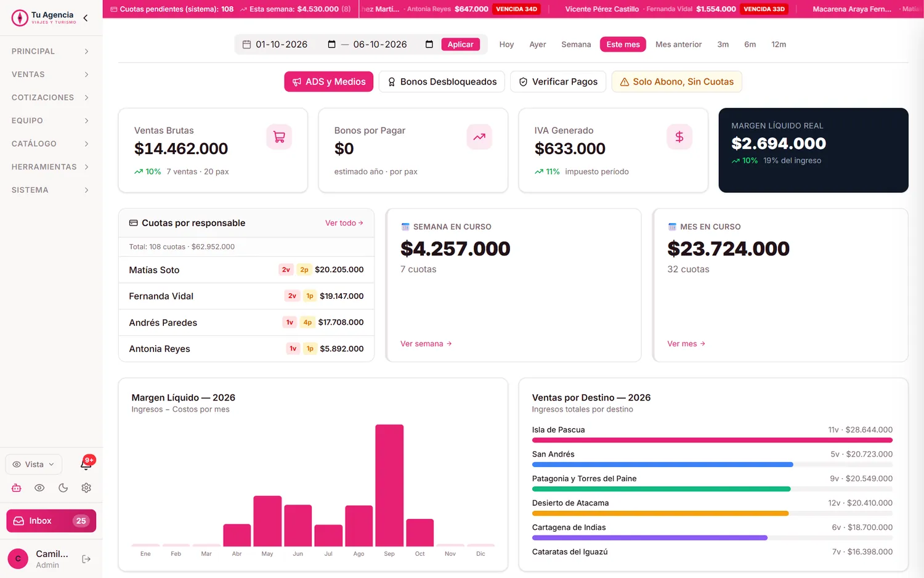Click the dollar icon in IVA Generado

point(679,137)
